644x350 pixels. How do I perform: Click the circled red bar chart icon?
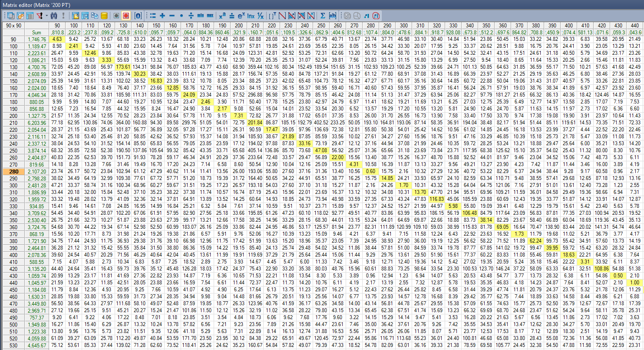(376, 16)
